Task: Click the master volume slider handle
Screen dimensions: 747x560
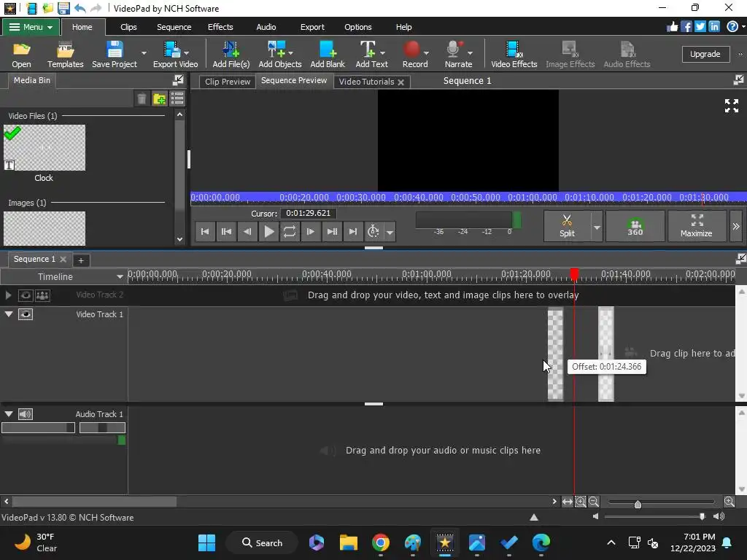Action: pyautogui.click(x=702, y=517)
